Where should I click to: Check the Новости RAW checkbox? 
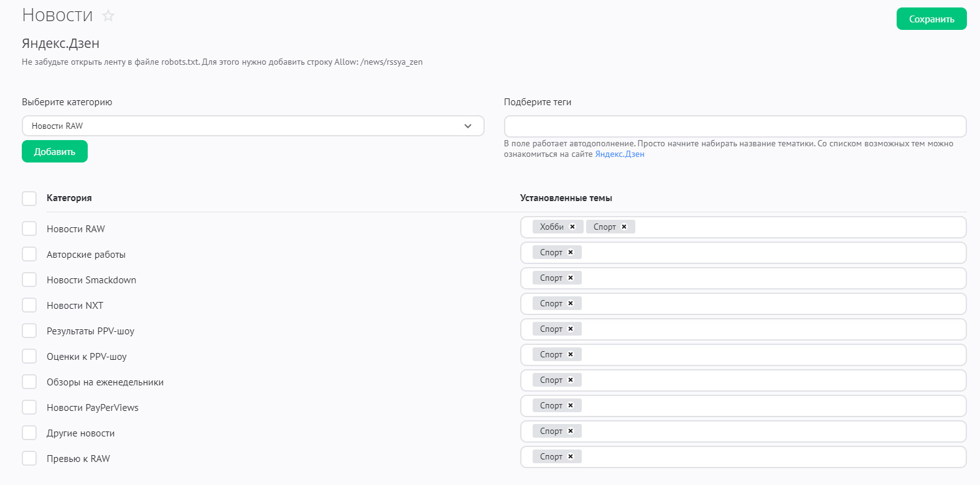29,228
